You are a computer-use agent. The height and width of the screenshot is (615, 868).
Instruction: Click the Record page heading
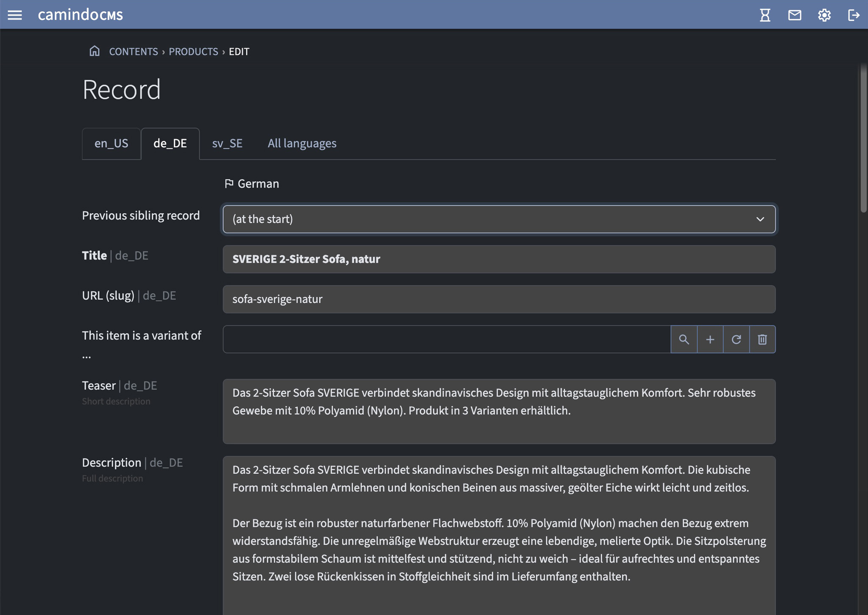[x=122, y=89]
